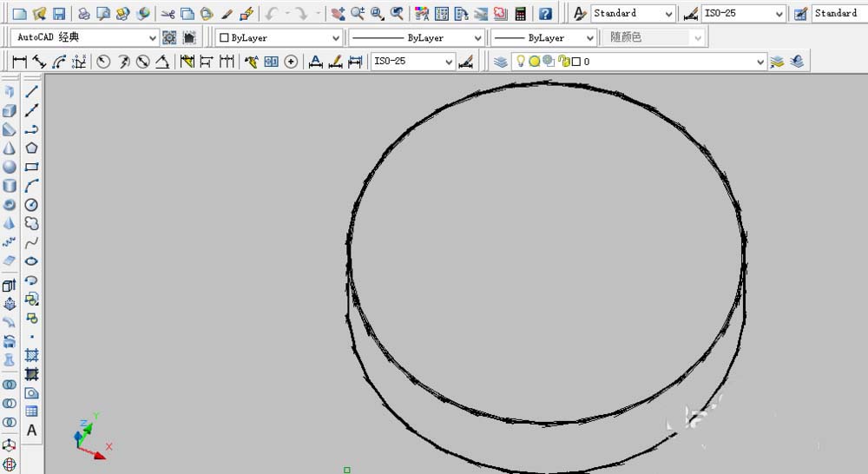Click Zoom Previous icon
The image size is (868, 474).
click(397, 13)
